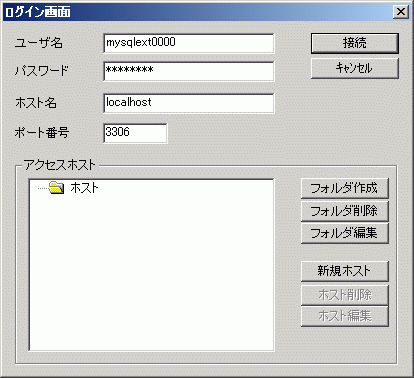
Task: Focus the ポート番号 field showing 3306
Action: (x=135, y=133)
